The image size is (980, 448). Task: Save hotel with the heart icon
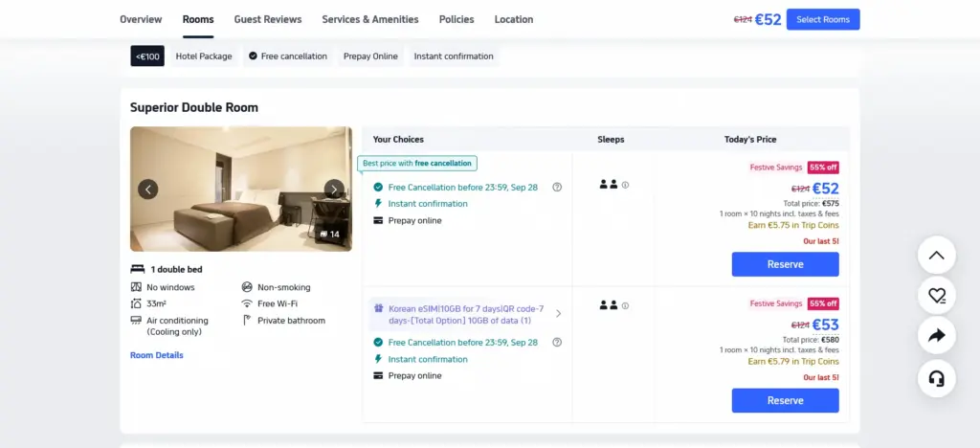[x=936, y=295]
